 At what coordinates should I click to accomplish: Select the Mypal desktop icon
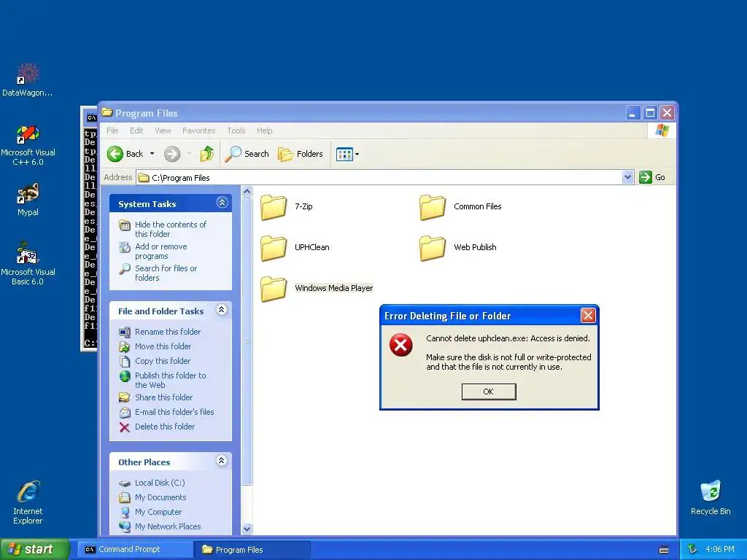coord(28,200)
